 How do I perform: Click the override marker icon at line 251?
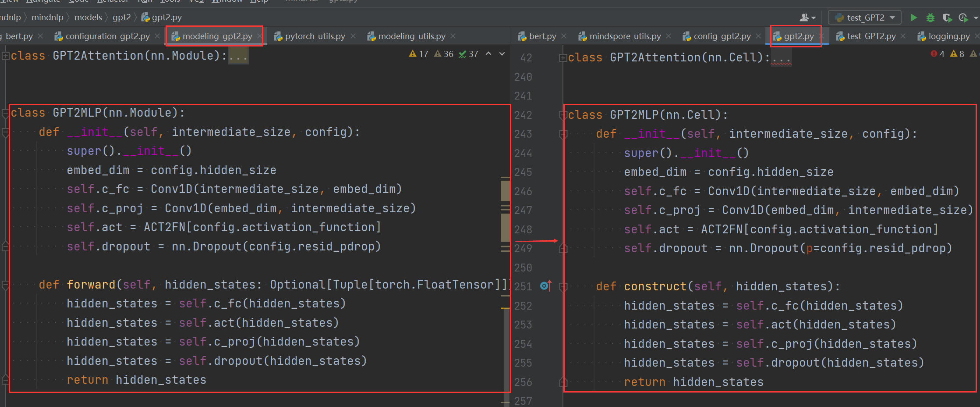point(546,286)
